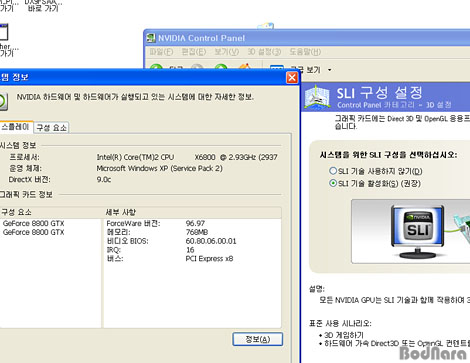Open the 파일(F) menu
Screen dimensions: 470x363
tap(161, 52)
